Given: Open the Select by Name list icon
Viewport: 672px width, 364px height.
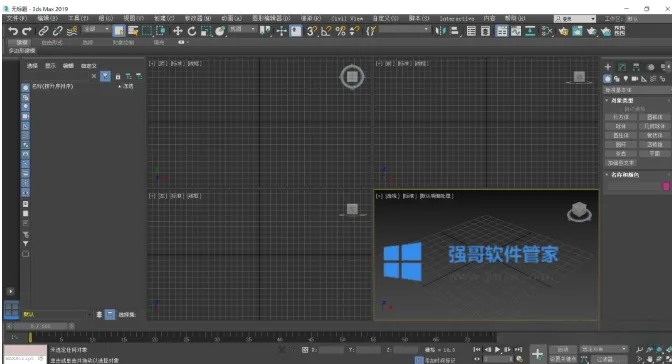Looking at the screenshot, I should 133,31.
